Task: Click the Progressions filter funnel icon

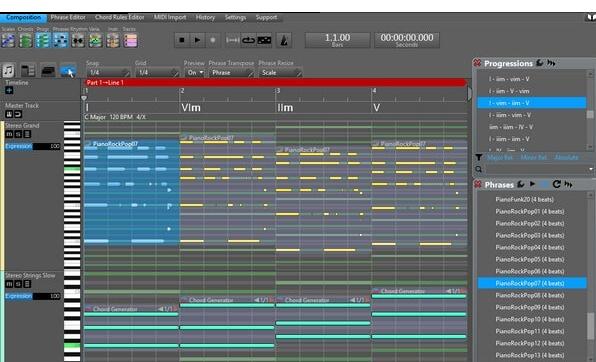Action: (479, 157)
